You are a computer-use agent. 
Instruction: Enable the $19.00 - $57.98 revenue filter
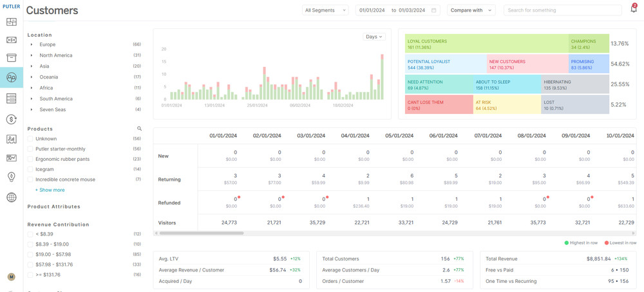point(30,255)
